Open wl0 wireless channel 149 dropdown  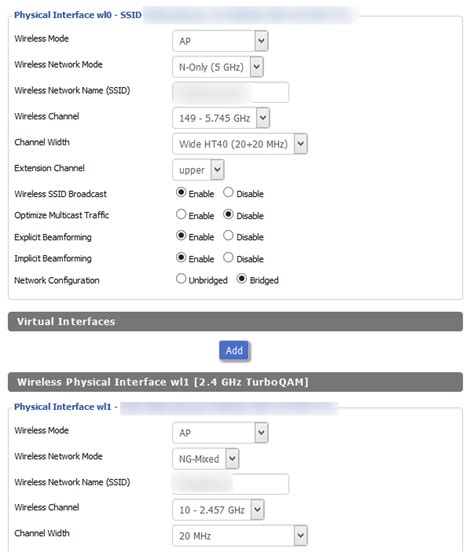tap(221, 118)
